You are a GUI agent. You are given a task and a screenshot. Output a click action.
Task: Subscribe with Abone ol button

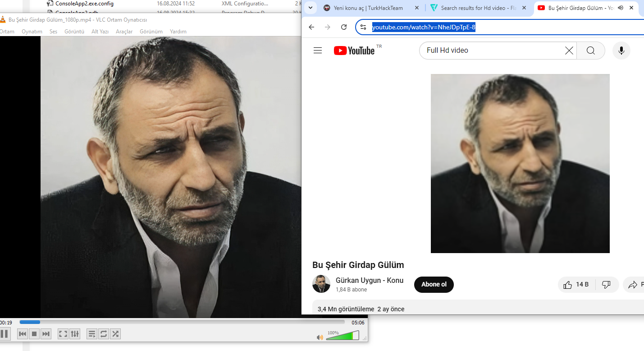pos(434,284)
